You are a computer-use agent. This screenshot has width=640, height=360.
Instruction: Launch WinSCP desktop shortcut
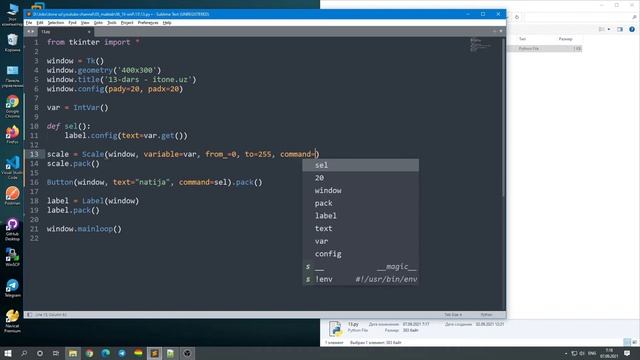point(12,257)
